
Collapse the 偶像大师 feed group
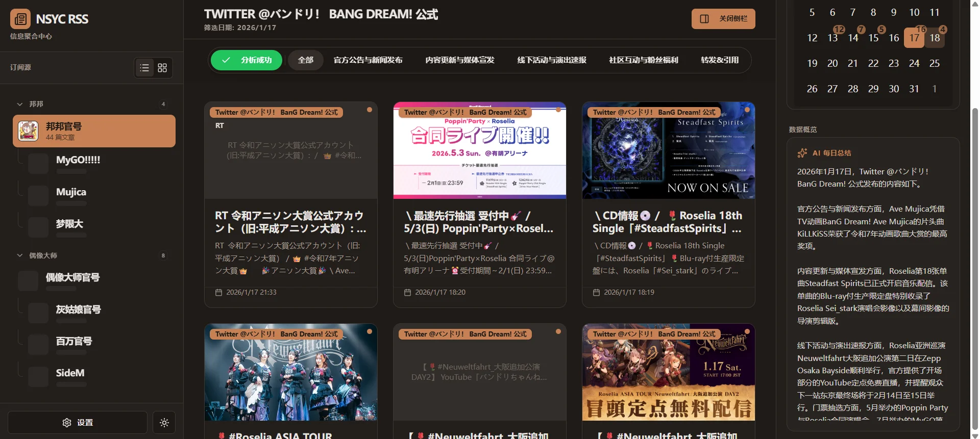(x=20, y=255)
